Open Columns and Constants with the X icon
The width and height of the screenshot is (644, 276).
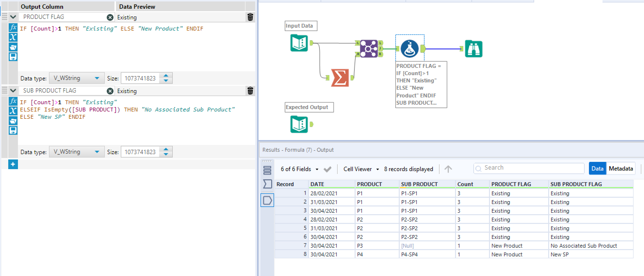(13, 38)
